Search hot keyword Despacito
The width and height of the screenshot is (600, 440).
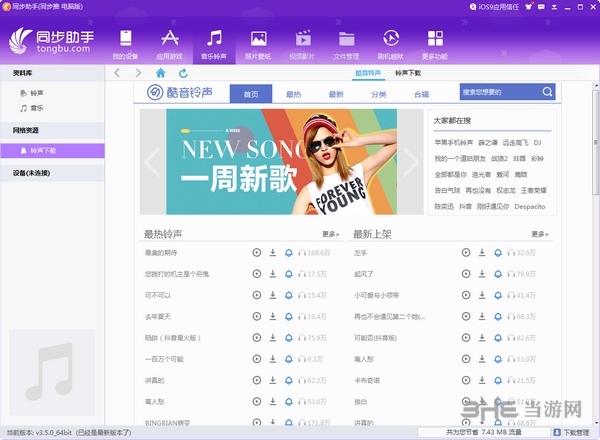(x=530, y=207)
